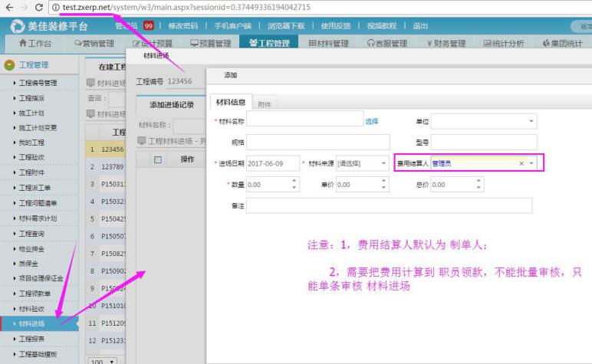This screenshot has width=592, height=364.
Task: Click the 选择 link beside 材料名称
Action: point(371,121)
